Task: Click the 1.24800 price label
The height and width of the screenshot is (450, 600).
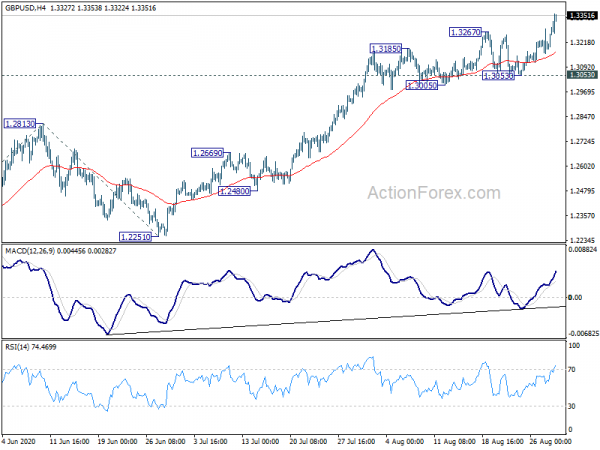Action: tap(235, 191)
